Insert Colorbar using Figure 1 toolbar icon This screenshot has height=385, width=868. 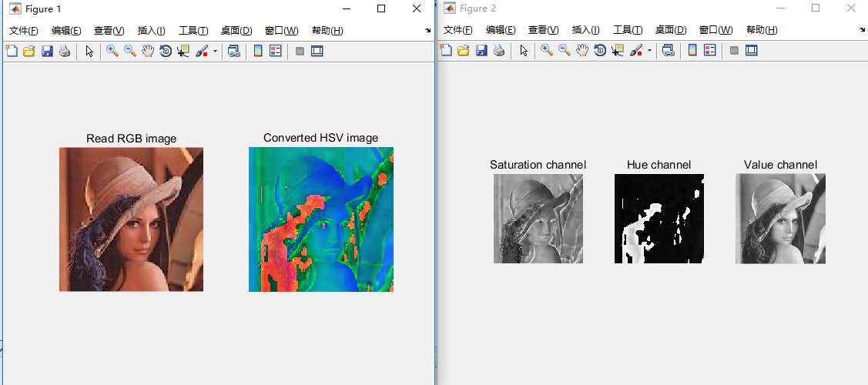point(257,52)
